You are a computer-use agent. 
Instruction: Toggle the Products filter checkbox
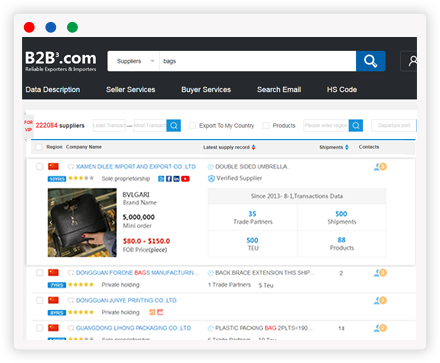[266, 126]
